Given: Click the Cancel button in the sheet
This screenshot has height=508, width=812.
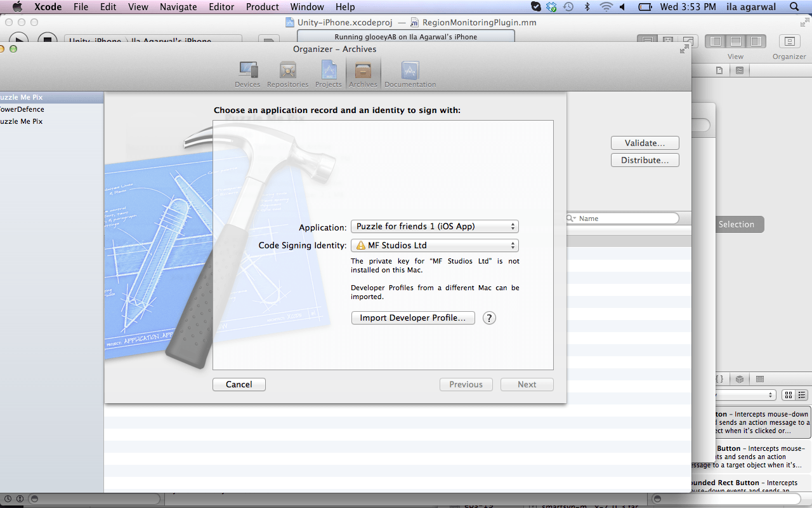Looking at the screenshot, I should (239, 385).
